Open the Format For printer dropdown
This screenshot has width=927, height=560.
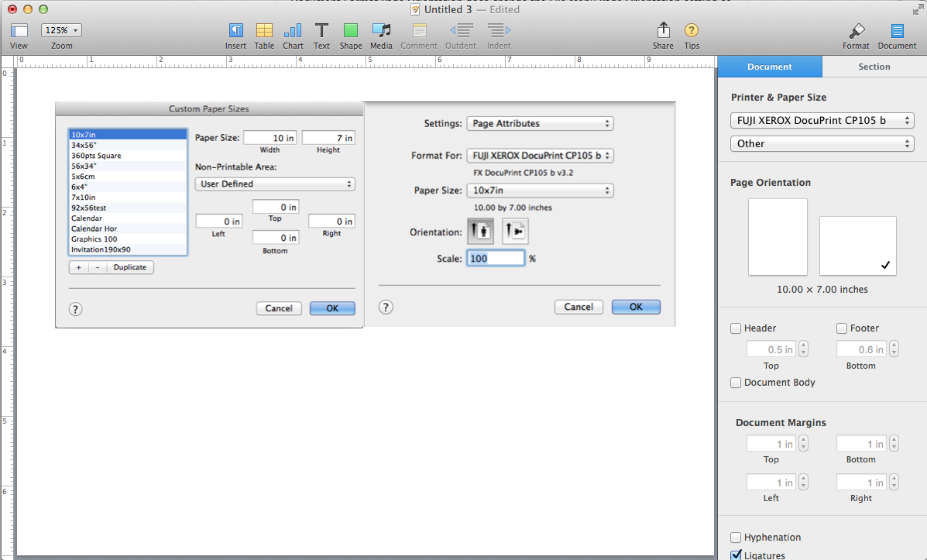[541, 156]
